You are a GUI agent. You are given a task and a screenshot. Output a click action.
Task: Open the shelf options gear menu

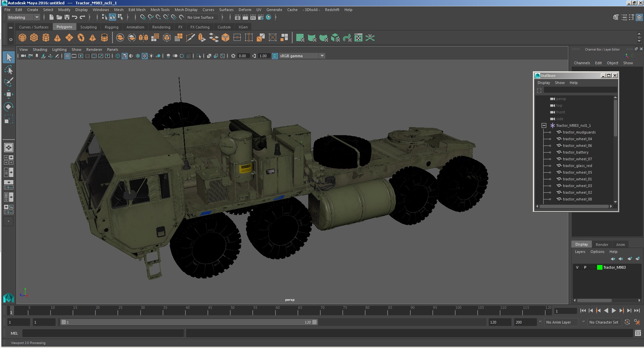pos(11,39)
